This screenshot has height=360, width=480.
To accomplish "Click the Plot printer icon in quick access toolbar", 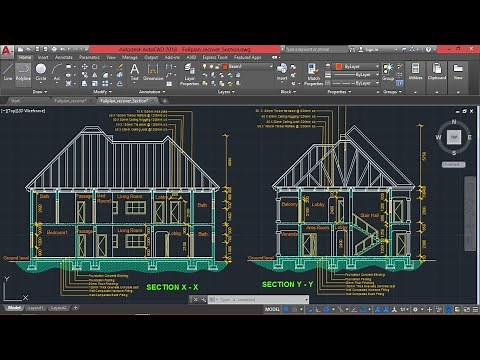I will coord(54,49).
